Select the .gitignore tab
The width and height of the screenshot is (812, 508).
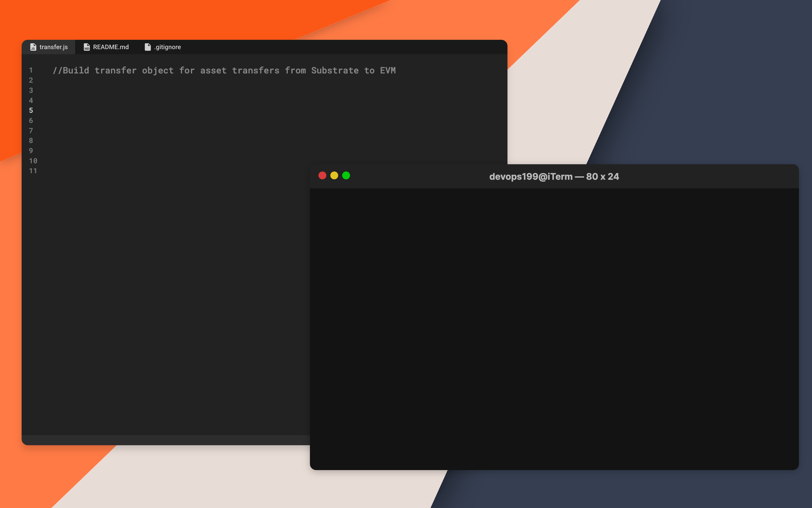point(167,47)
